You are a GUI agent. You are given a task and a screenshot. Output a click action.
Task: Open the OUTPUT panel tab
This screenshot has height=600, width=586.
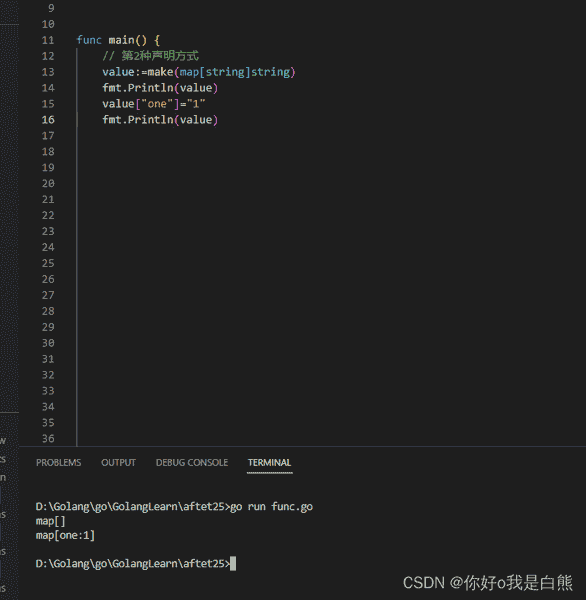click(x=118, y=463)
